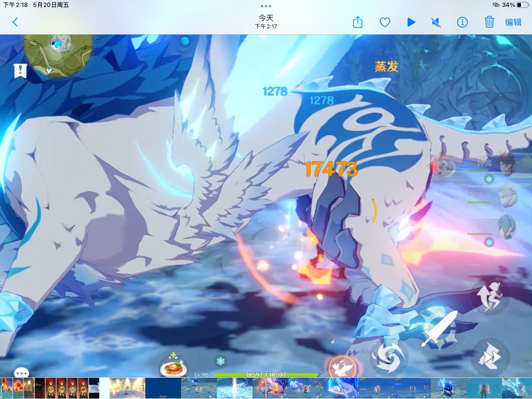Screen dimensions: 532x399
Task: Select the thumbnail of a lone figure with raised arm
Action: 484,388
